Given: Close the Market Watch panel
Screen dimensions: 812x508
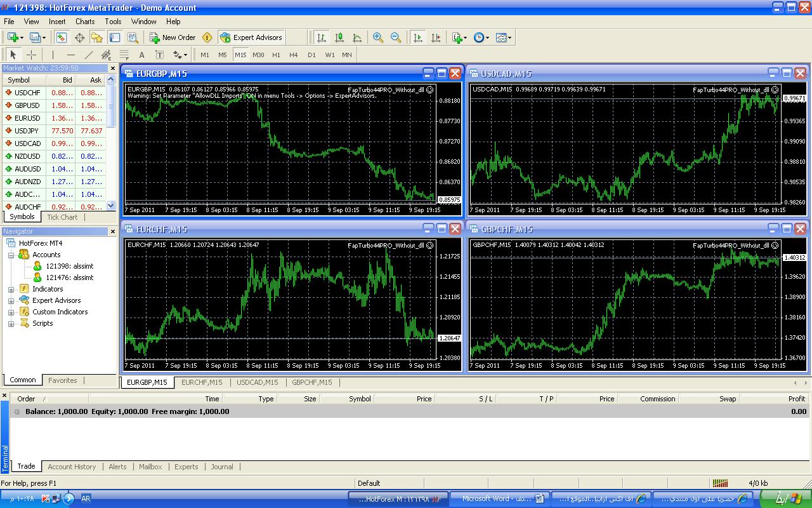Looking at the screenshot, I should pos(113,68).
